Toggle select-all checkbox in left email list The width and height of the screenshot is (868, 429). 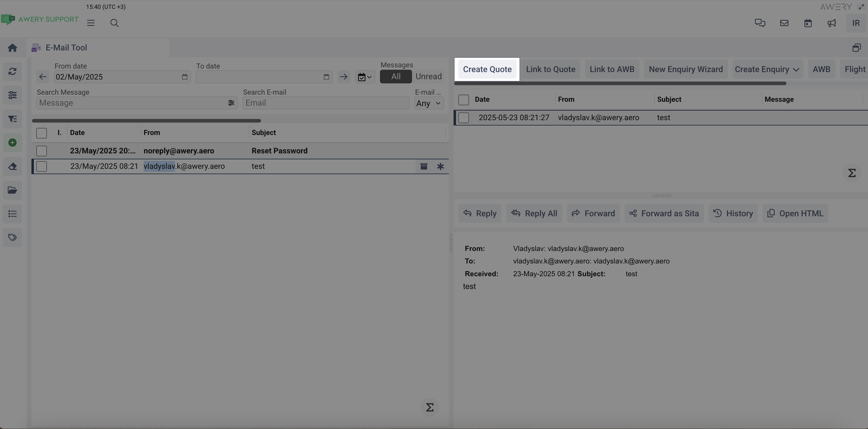click(x=42, y=133)
